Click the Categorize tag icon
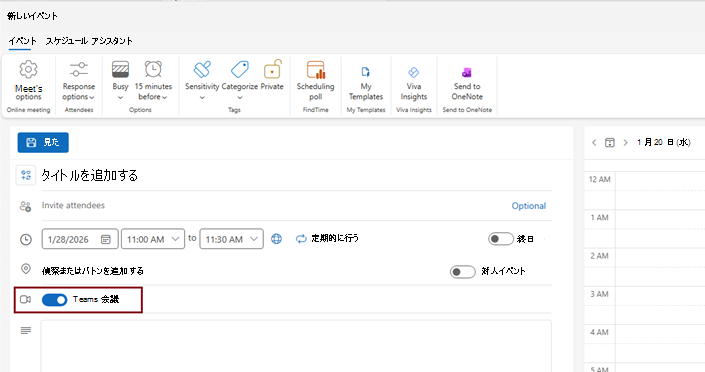Image resolution: width=705 pixels, height=372 pixels. click(x=240, y=69)
